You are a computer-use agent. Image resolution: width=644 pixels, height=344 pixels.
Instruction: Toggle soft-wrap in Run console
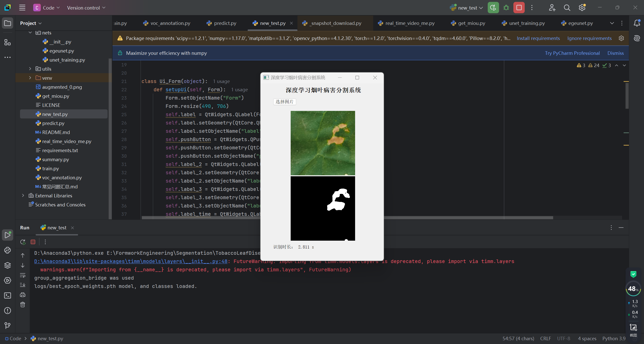23,275
